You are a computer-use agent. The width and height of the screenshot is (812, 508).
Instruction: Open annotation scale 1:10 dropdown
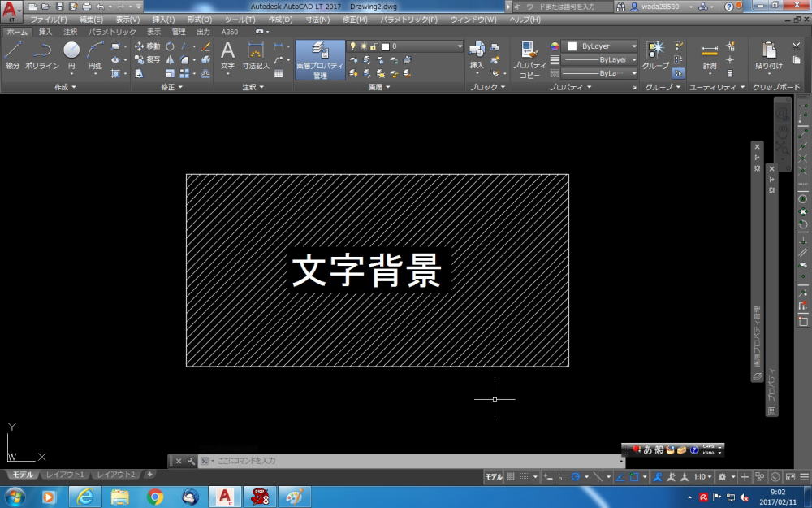(x=702, y=477)
